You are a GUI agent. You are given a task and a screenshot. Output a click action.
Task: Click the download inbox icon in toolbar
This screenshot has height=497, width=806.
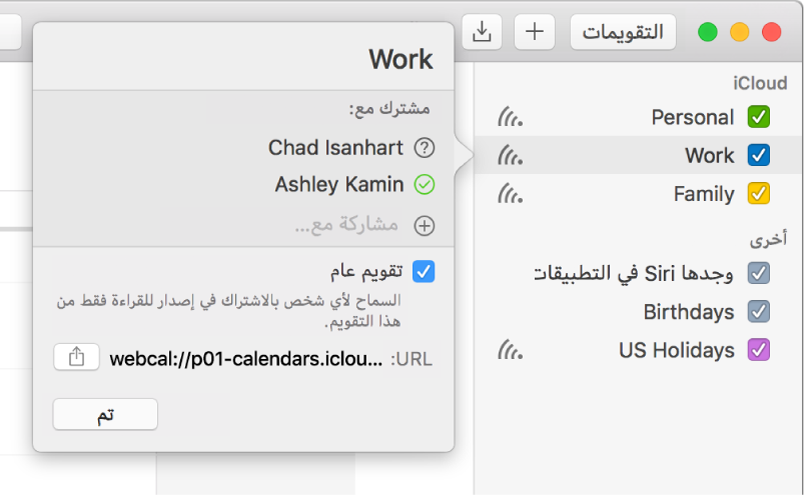click(482, 32)
